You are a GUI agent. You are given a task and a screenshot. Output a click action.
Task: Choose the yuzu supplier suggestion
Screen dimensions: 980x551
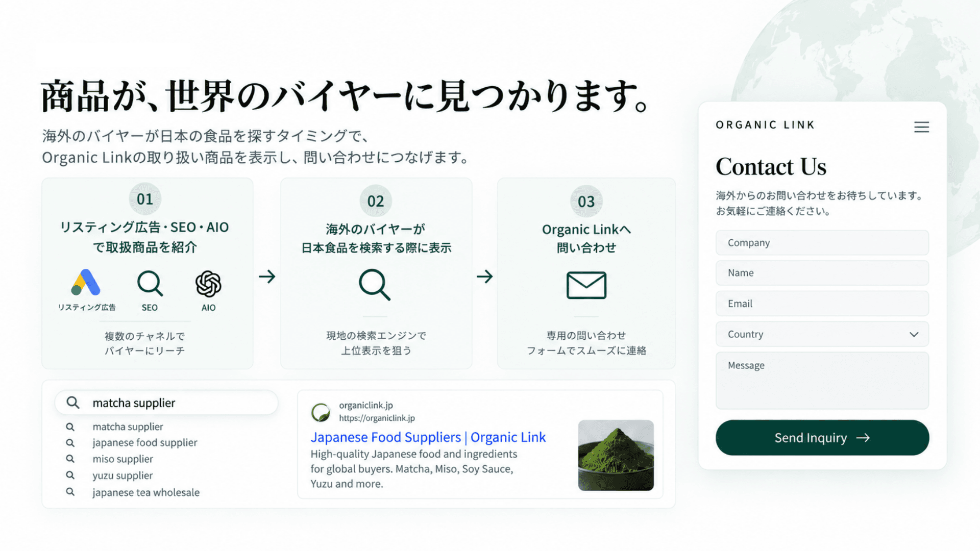click(122, 475)
